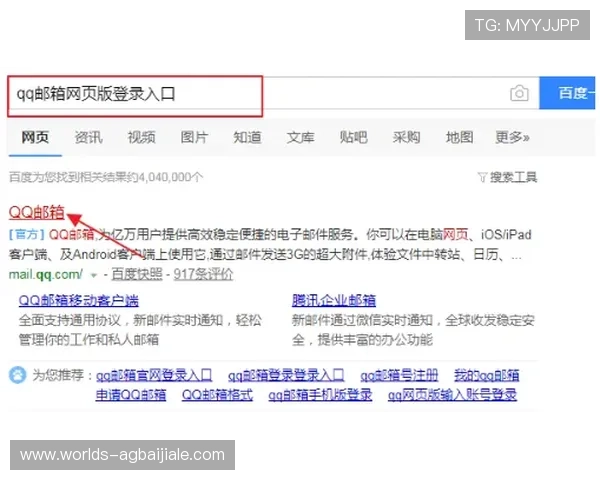Open the 采购 tab
The image size is (600, 480).
pos(406,137)
